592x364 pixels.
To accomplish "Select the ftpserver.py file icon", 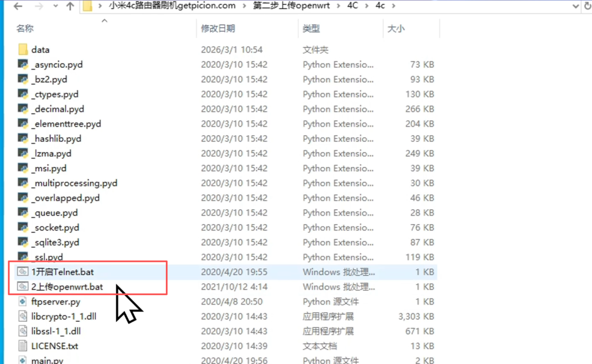I will 23,302.
